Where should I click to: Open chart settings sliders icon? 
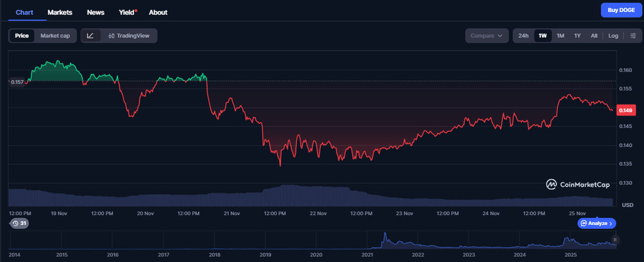click(x=633, y=36)
